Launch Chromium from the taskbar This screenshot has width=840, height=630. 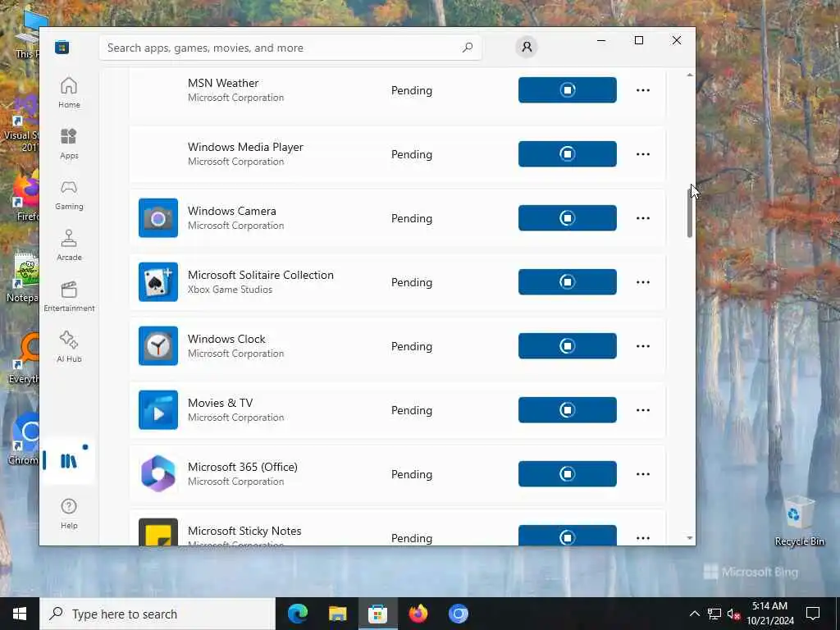tap(458, 614)
